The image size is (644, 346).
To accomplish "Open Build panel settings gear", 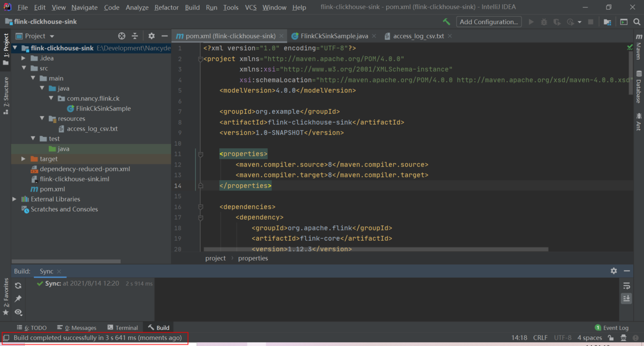I will (614, 271).
